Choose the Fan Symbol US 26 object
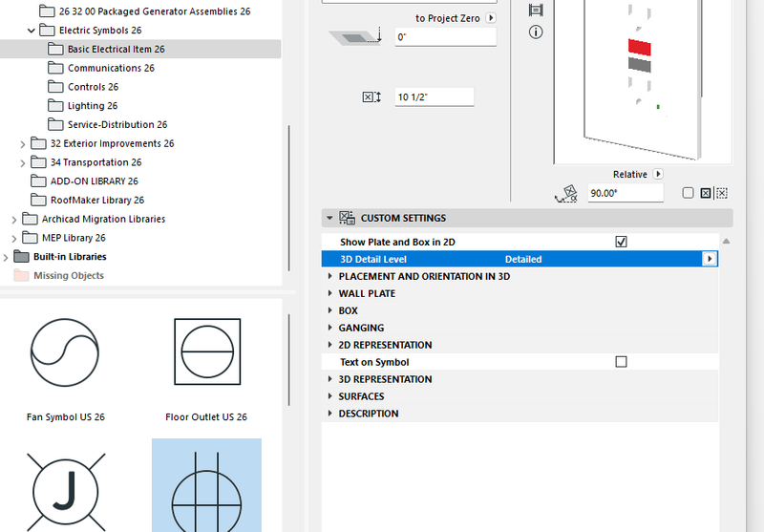This screenshot has width=764, height=532. click(x=65, y=370)
